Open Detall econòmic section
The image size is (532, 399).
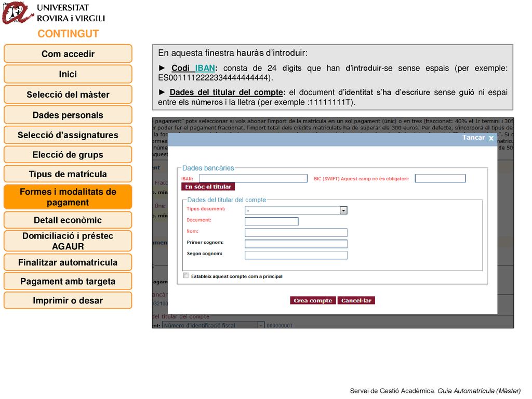pyautogui.click(x=68, y=220)
